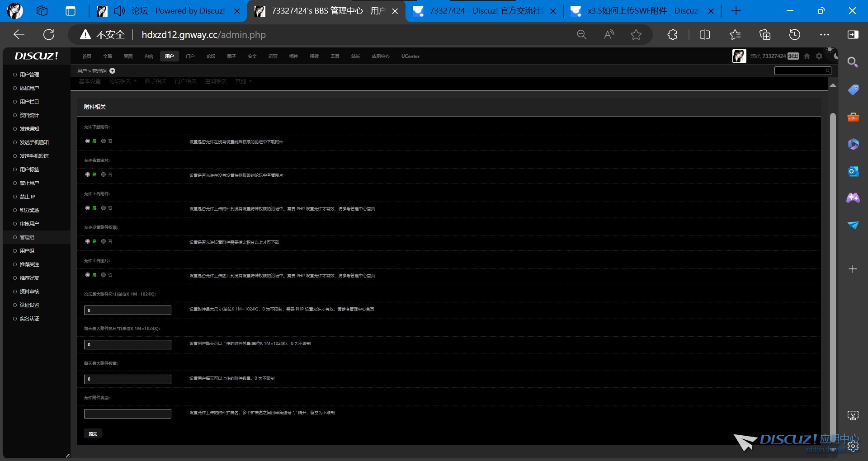The image size is (868, 461).
Task: Expand the 其他 dropdown tab
Action: tap(243, 81)
